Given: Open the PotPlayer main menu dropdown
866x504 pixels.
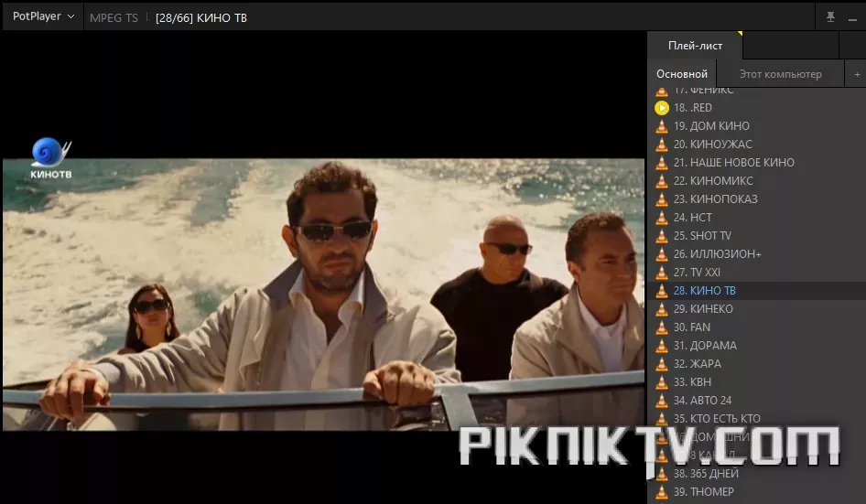Looking at the screenshot, I should 43,16.
